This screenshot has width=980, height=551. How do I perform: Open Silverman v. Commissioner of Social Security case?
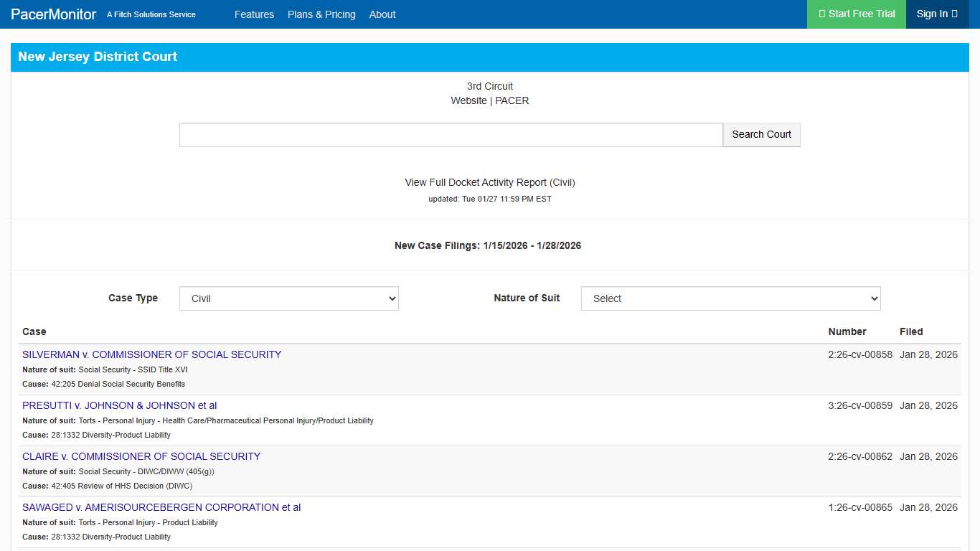pos(151,354)
